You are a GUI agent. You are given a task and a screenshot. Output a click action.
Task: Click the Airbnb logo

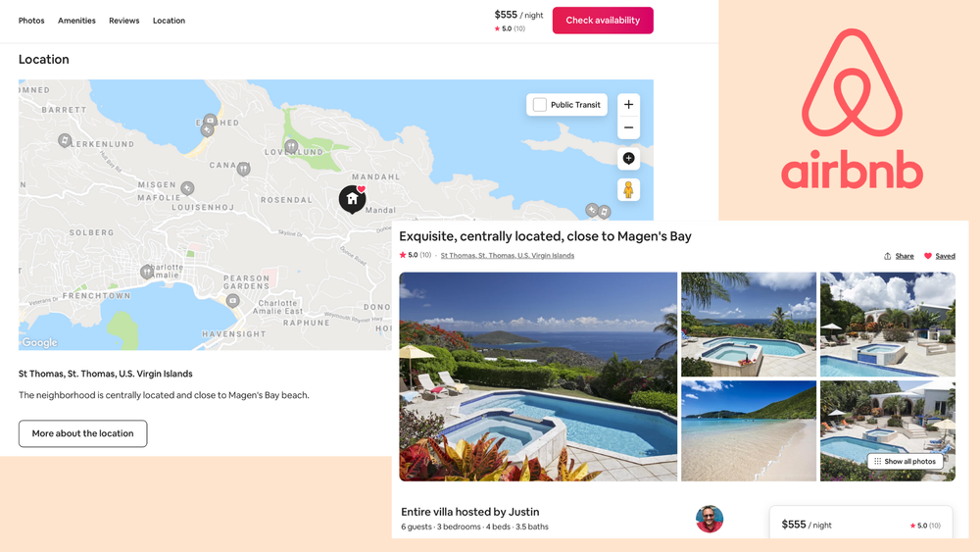coord(852,108)
